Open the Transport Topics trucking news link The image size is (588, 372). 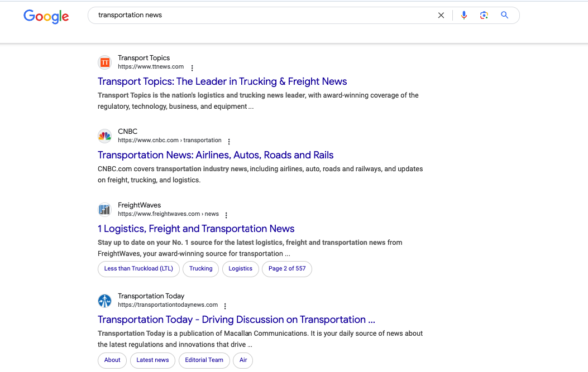[222, 81]
